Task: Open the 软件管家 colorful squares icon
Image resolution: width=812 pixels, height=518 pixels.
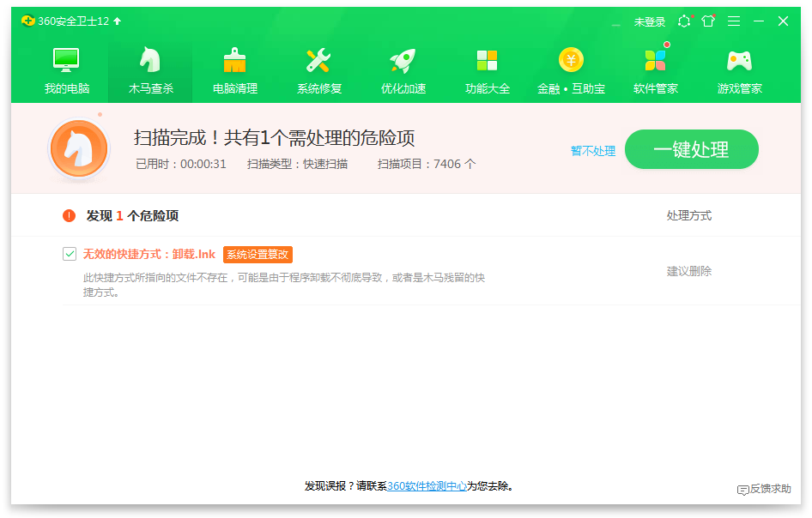Action: point(655,60)
